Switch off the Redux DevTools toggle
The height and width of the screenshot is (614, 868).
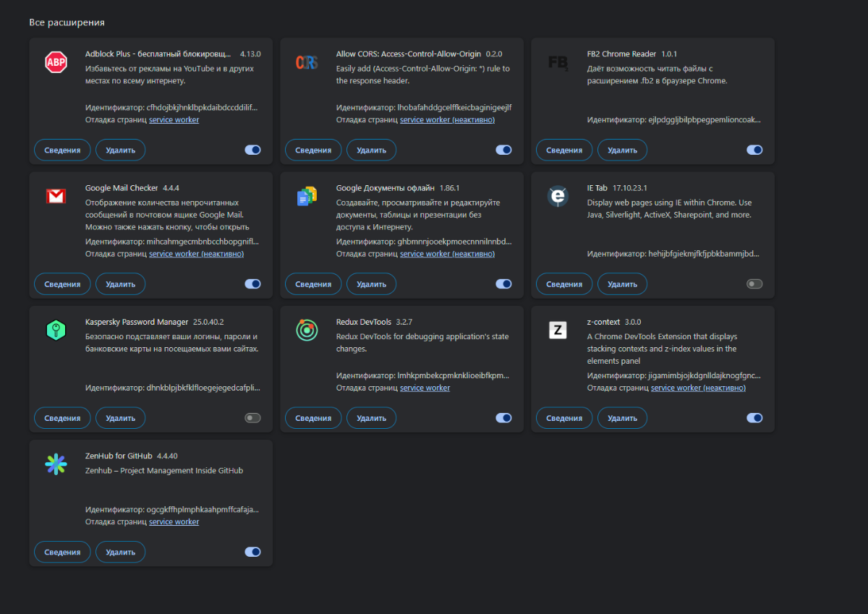503,417
